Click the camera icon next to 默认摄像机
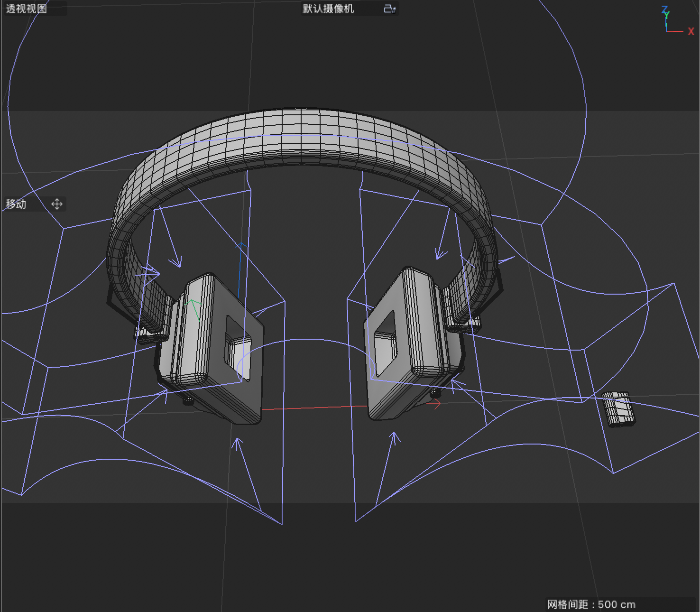This screenshot has height=612, width=700. 389,8
